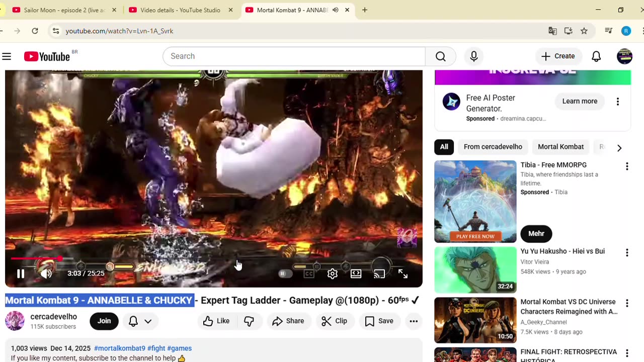Create a clip of the video
The width and height of the screenshot is (644, 362).
coord(335,321)
